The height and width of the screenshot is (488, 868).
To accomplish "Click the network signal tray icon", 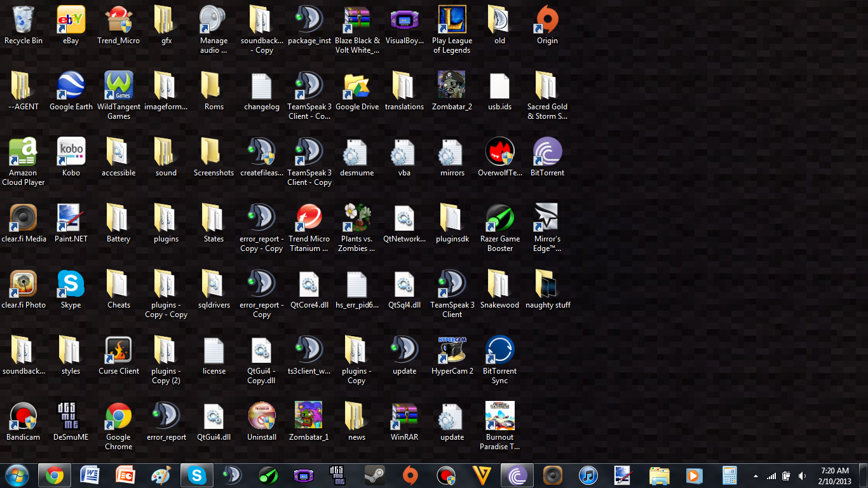I will click(x=771, y=476).
